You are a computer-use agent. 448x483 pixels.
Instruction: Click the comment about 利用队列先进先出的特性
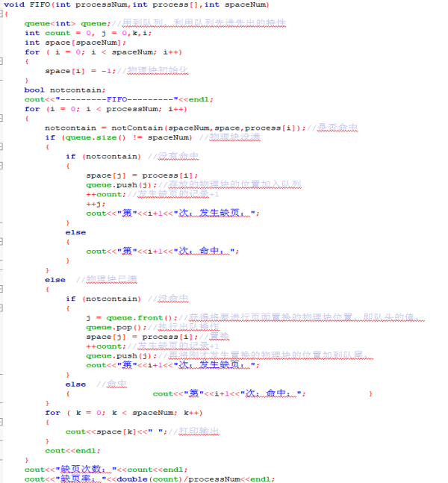(199, 23)
